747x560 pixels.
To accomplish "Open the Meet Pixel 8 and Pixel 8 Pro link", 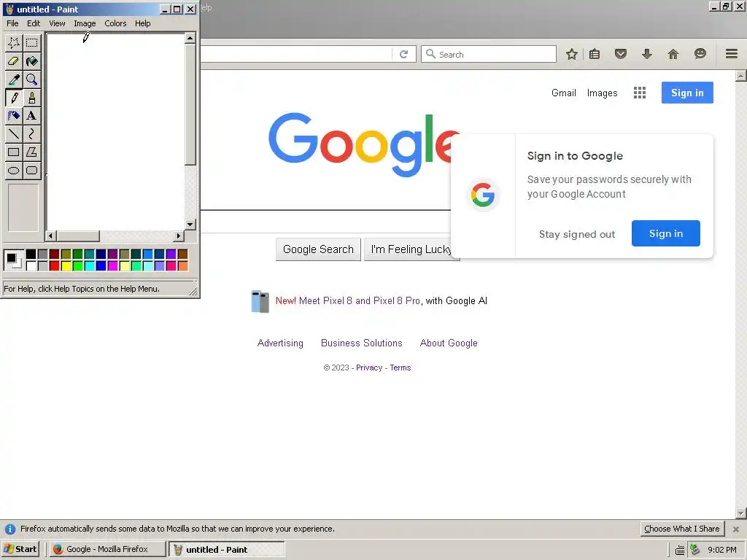I will click(360, 301).
